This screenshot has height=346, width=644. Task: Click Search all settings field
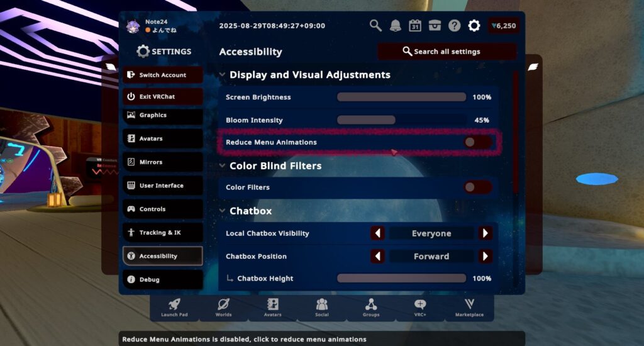447,52
